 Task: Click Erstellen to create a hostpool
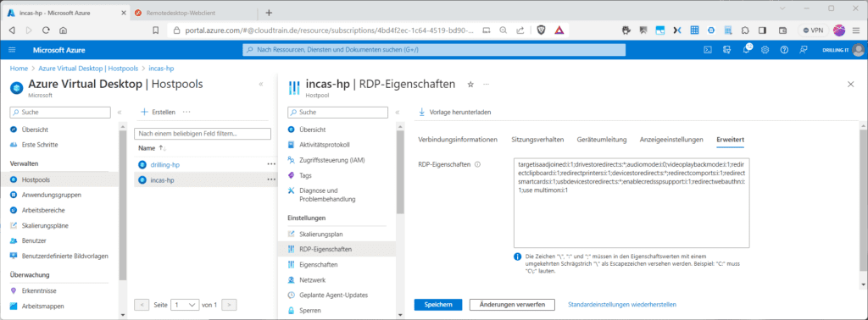pos(159,112)
